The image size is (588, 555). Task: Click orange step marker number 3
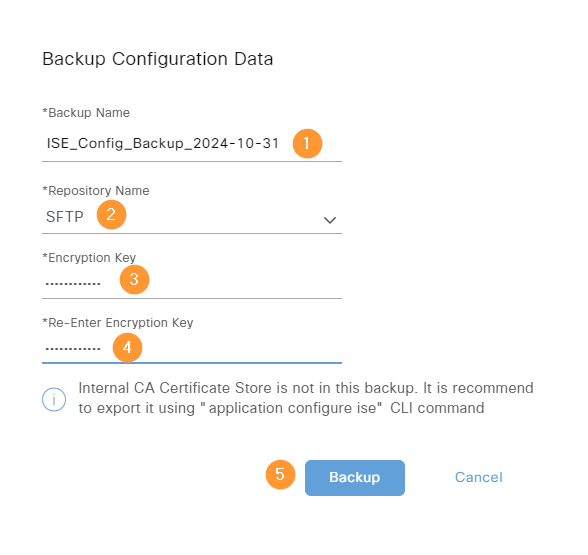click(x=134, y=279)
